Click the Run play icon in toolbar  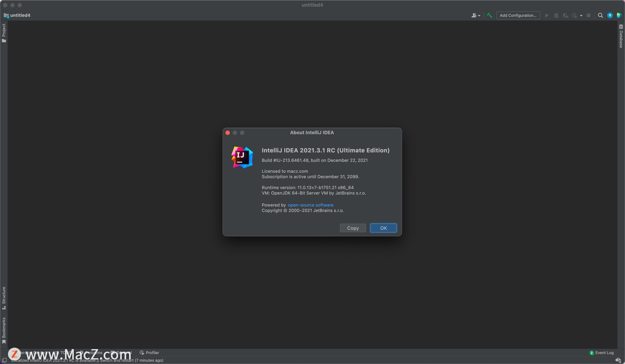[547, 15]
